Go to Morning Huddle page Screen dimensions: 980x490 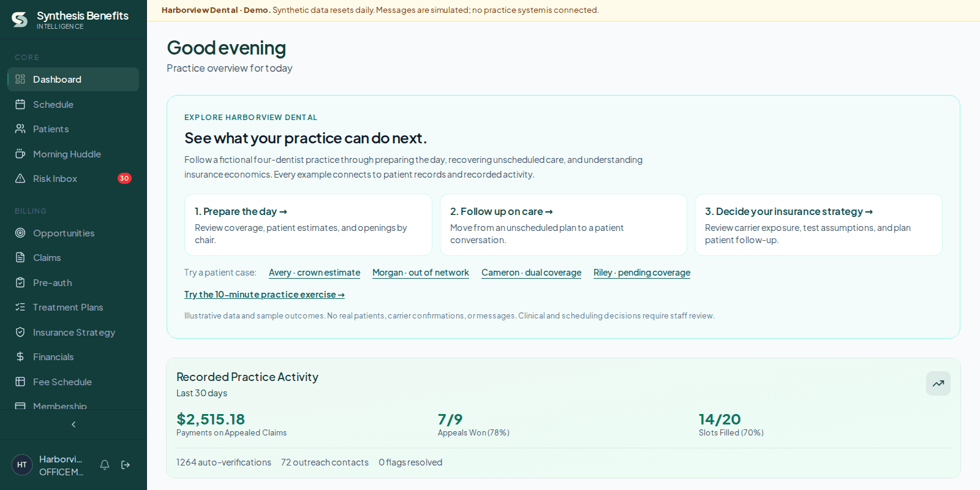coord(73,154)
